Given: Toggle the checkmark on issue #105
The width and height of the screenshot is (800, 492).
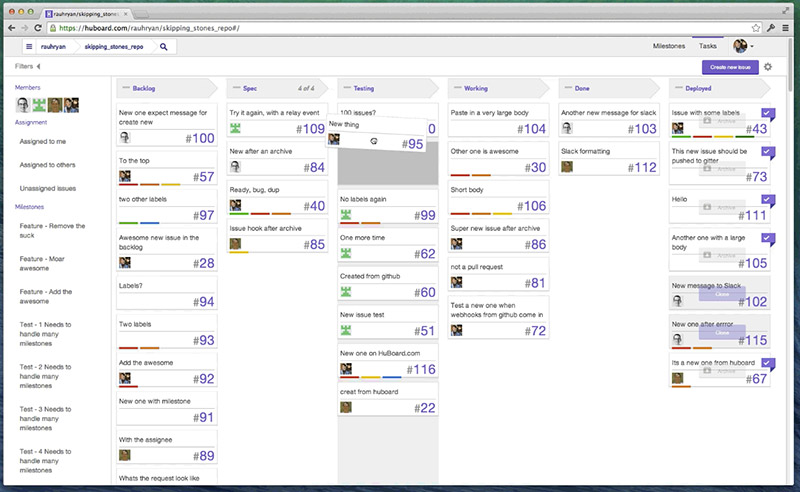Looking at the screenshot, I should pyautogui.click(x=767, y=238).
